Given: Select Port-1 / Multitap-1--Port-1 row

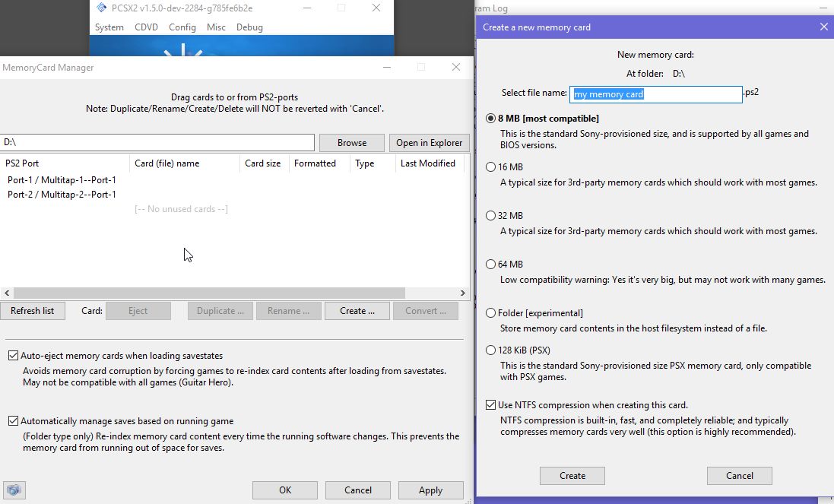Looking at the screenshot, I should [62, 180].
